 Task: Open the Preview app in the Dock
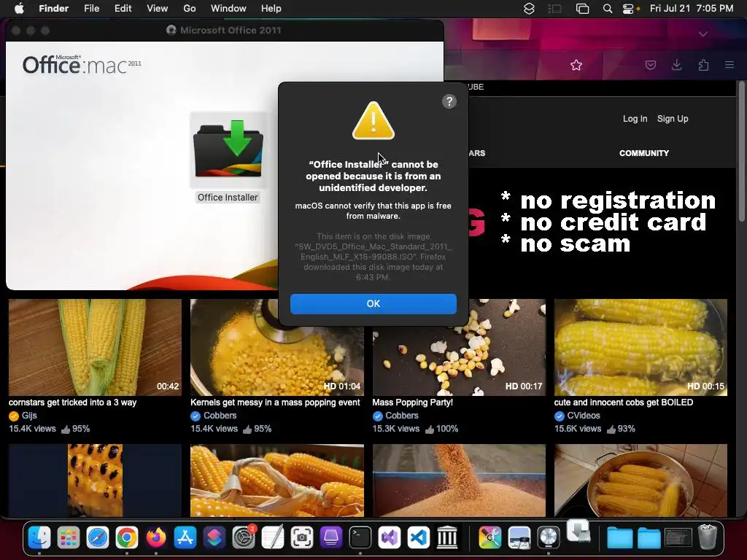[519, 537]
